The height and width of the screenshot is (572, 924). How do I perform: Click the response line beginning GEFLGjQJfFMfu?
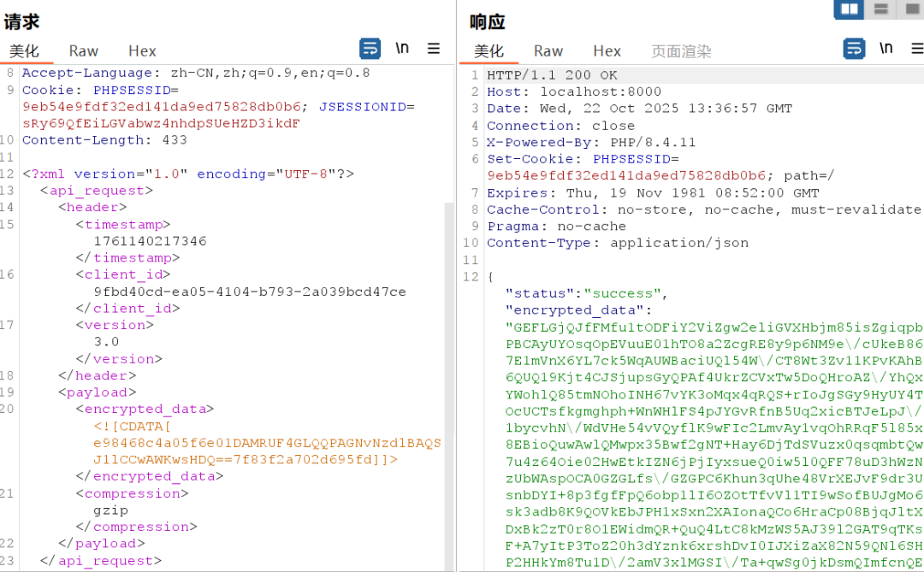click(x=714, y=327)
